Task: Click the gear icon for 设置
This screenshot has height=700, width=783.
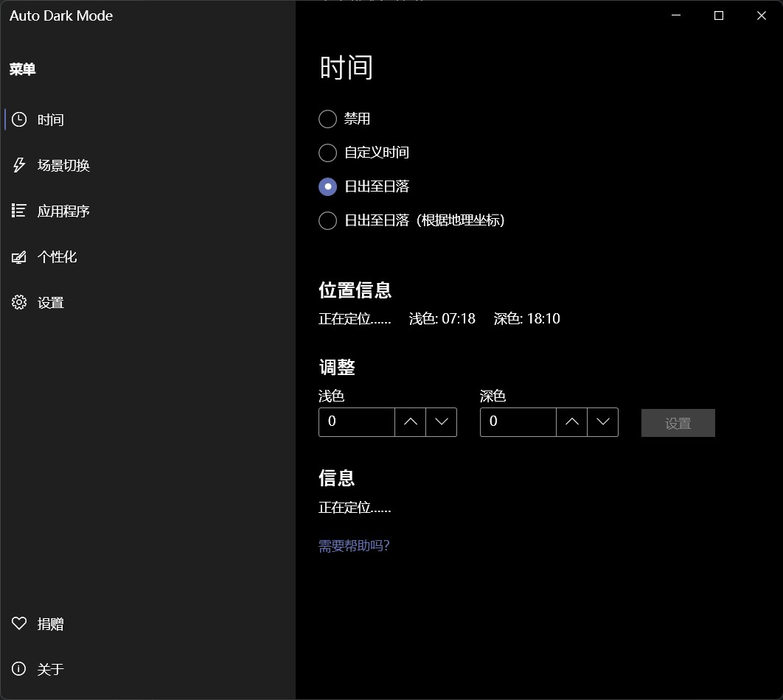Action: (19, 303)
